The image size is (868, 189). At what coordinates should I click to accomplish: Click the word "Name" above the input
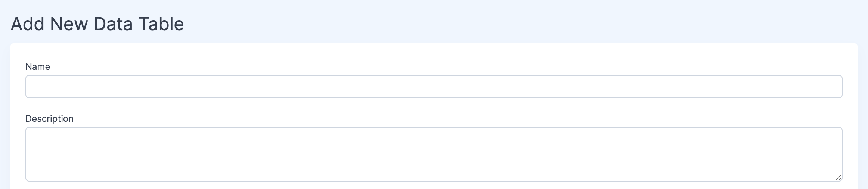pyautogui.click(x=38, y=66)
